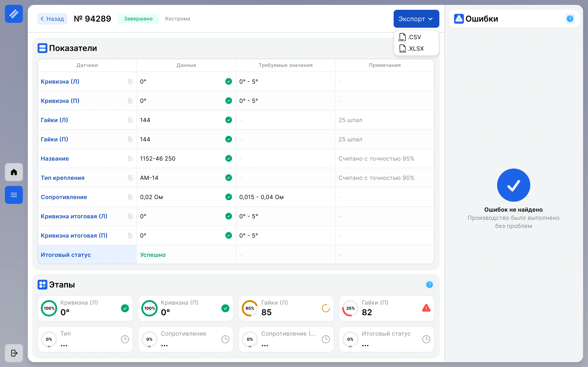
Task: Open Кривизна итоговая (П) sensor link
Action: point(74,235)
